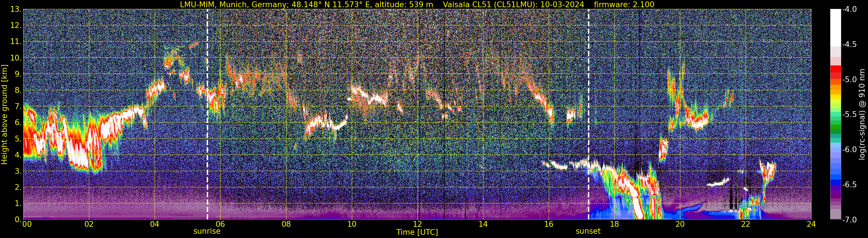Screen dimensions: 868x238
Task: Click colorbar tick label -6.0
Action: pos(849,150)
